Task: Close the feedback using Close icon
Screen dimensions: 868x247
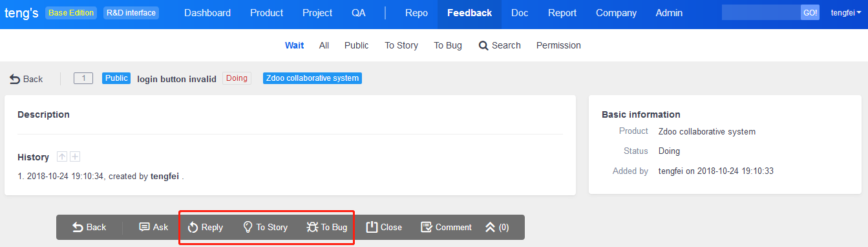Action: tap(372, 227)
